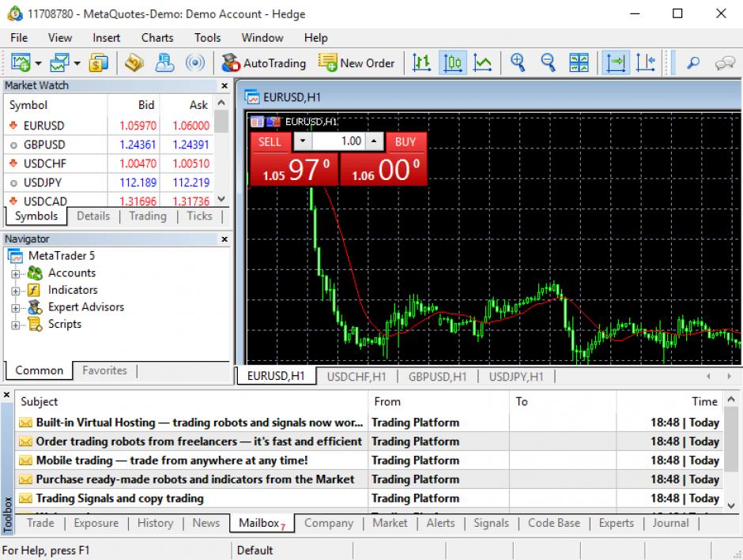
Task: Expand the Scripts tree node
Action: pos(15,325)
